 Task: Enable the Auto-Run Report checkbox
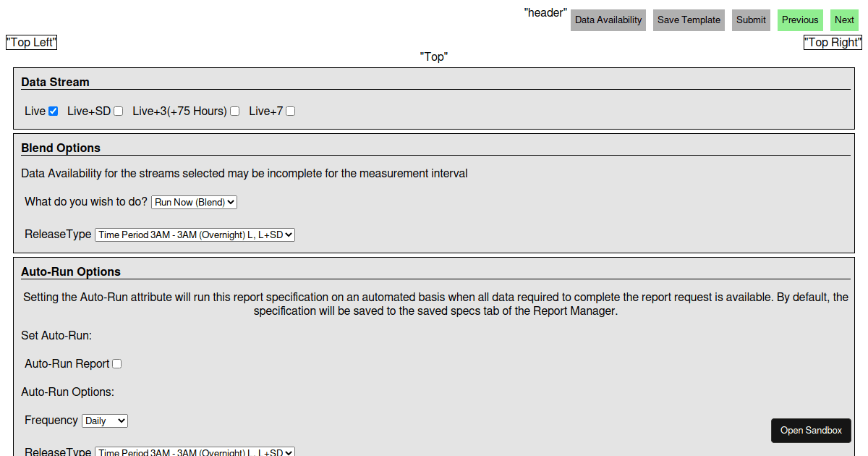click(x=116, y=363)
